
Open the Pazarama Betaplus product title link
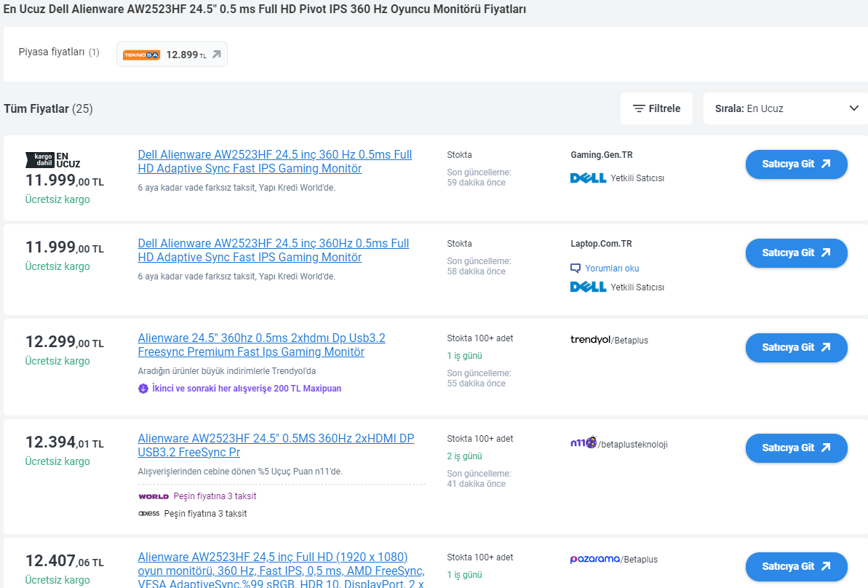(282, 571)
